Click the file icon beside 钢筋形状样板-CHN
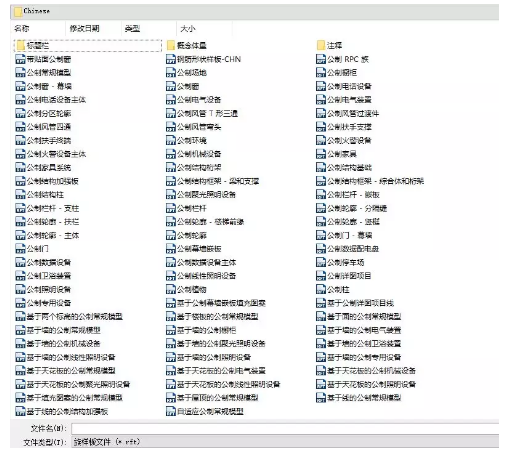 (171, 59)
